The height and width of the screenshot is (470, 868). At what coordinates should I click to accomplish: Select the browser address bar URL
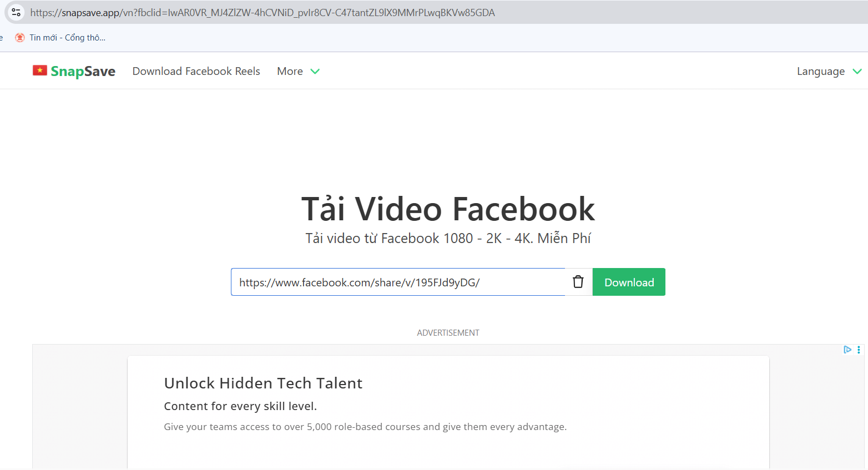tap(263, 13)
